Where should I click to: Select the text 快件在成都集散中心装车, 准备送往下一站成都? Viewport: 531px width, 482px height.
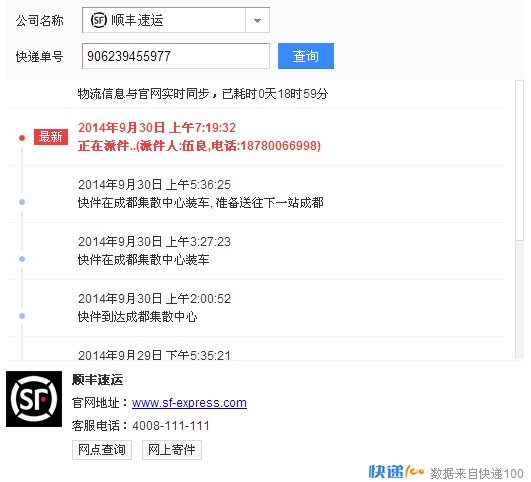pyautogui.click(x=200, y=203)
